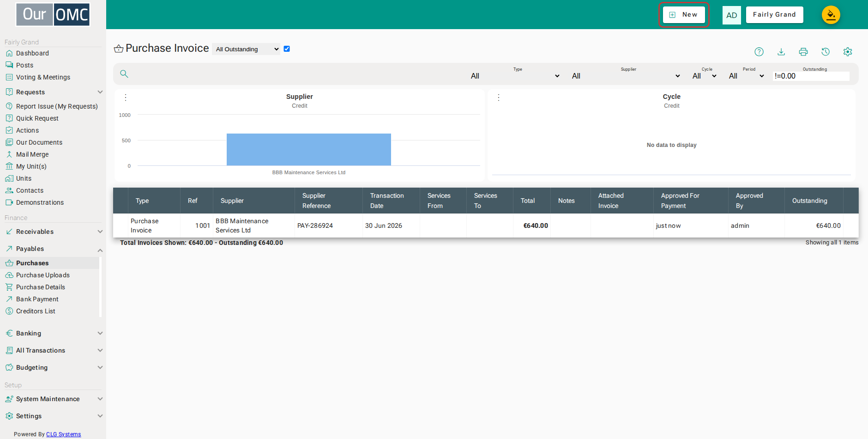Click the Fairly Grand button

pos(774,15)
